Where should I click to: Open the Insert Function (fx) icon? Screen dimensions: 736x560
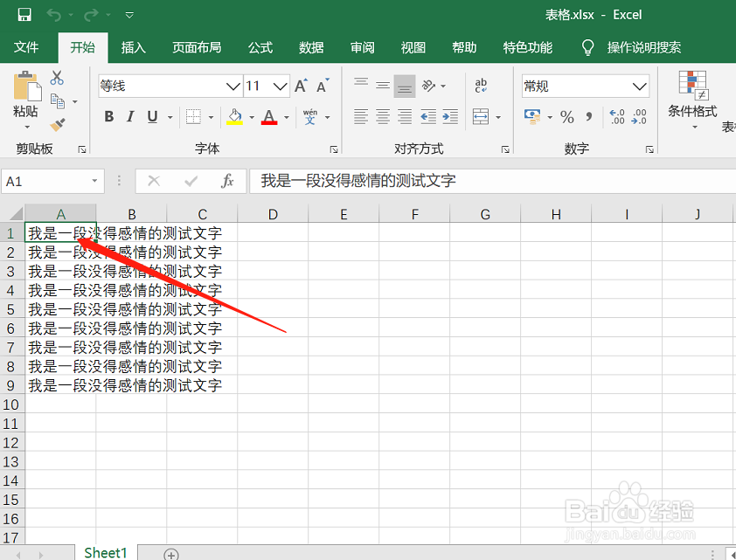click(226, 181)
